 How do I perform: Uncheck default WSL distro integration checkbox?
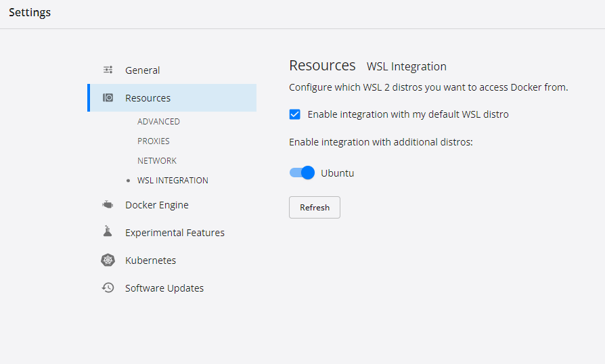295,114
